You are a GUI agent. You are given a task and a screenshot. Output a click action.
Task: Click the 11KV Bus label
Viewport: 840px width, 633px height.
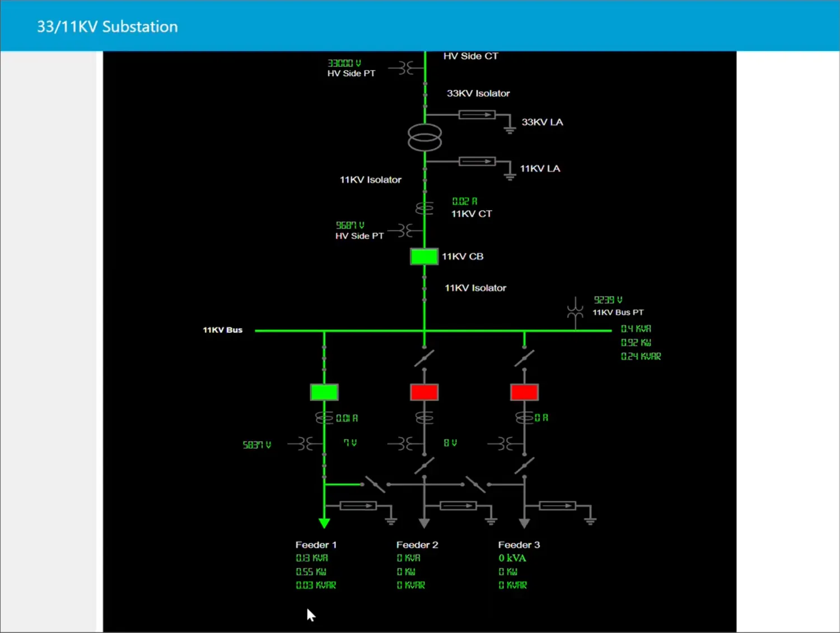point(223,330)
